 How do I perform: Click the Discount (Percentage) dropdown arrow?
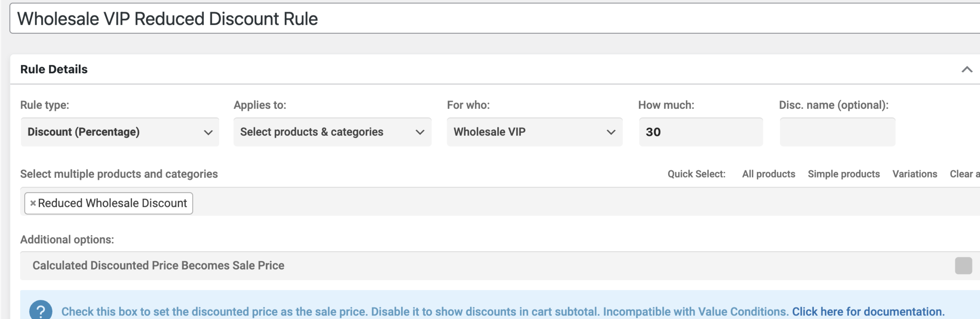(208, 133)
